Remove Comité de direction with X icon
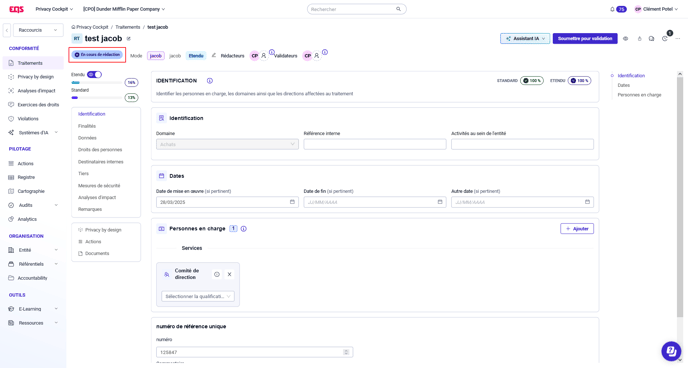Viewport: 688px width, 368px height. pos(229,274)
